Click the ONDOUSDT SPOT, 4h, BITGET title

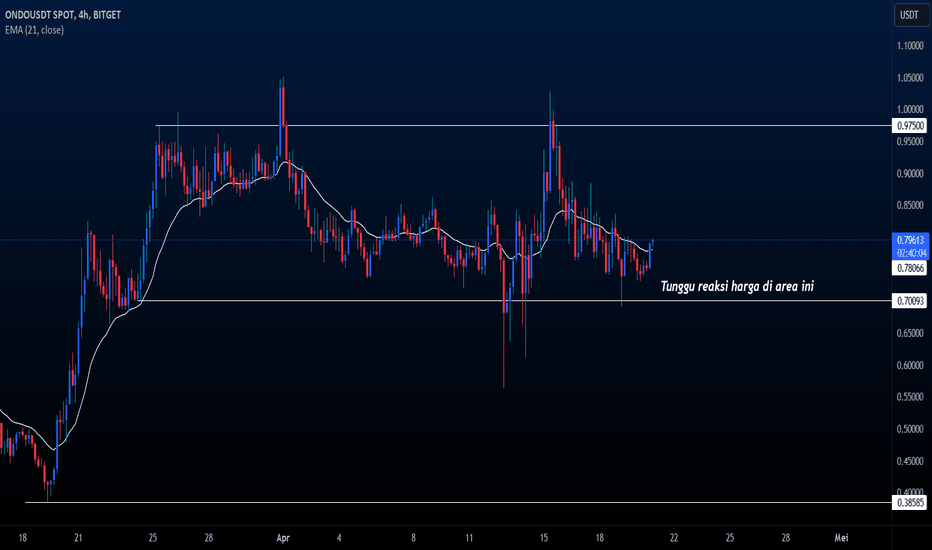(63, 15)
